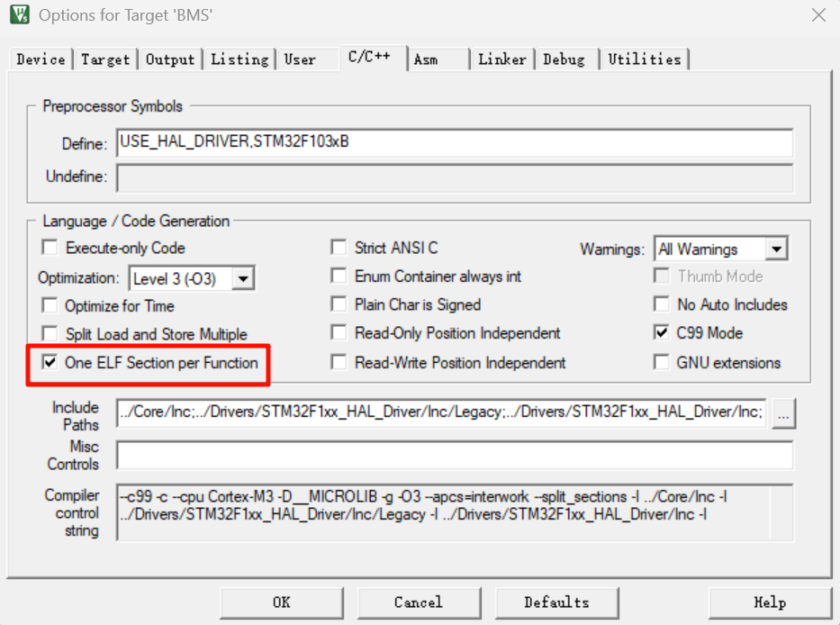This screenshot has height=625, width=840.
Task: Check Plain Char is Signed
Action: pos(339,304)
